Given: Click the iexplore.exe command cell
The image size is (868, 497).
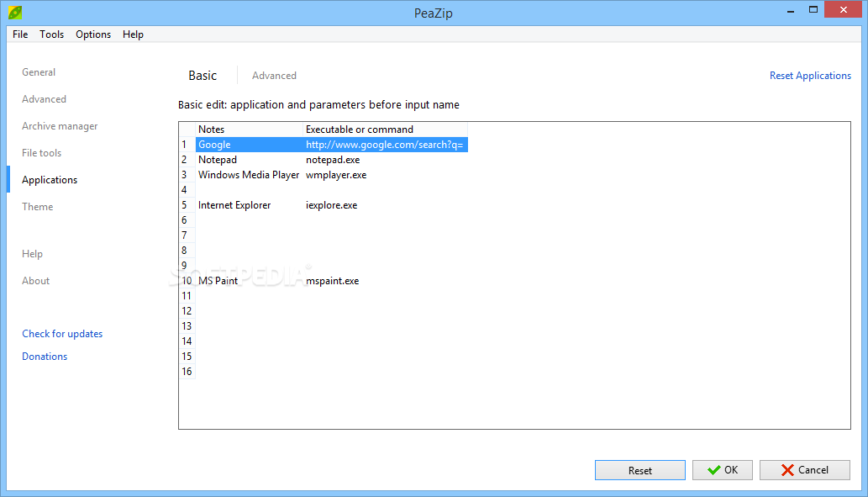Looking at the screenshot, I should pyautogui.click(x=386, y=205).
